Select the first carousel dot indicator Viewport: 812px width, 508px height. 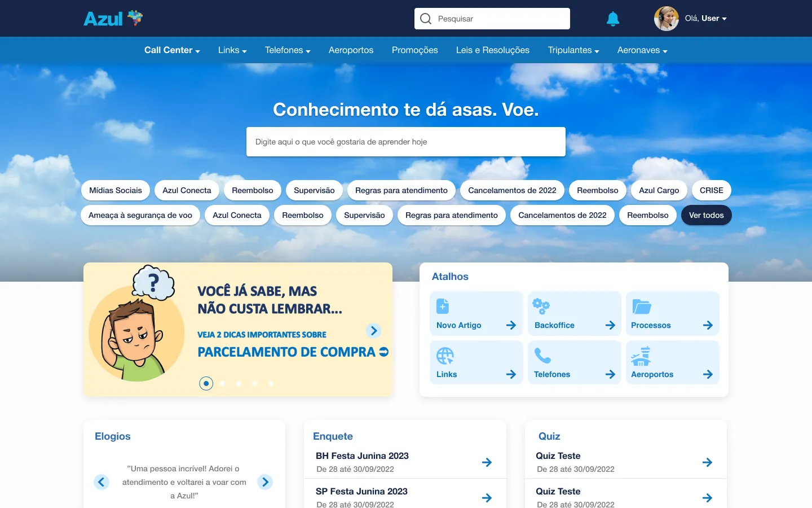pyautogui.click(x=206, y=384)
